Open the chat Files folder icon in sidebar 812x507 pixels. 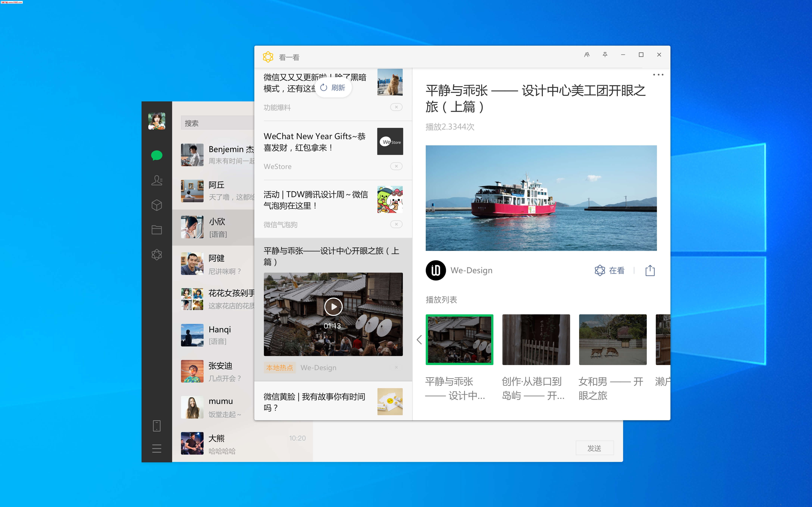click(x=156, y=230)
